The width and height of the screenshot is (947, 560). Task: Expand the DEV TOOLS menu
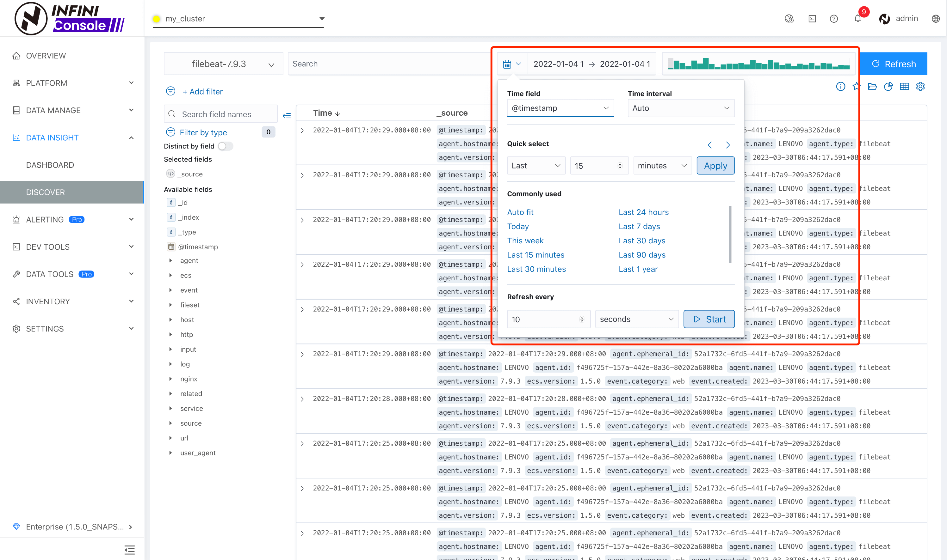(x=72, y=247)
